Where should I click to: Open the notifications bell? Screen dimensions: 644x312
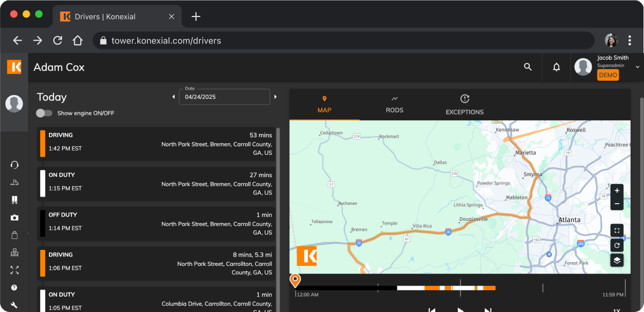pyautogui.click(x=557, y=67)
